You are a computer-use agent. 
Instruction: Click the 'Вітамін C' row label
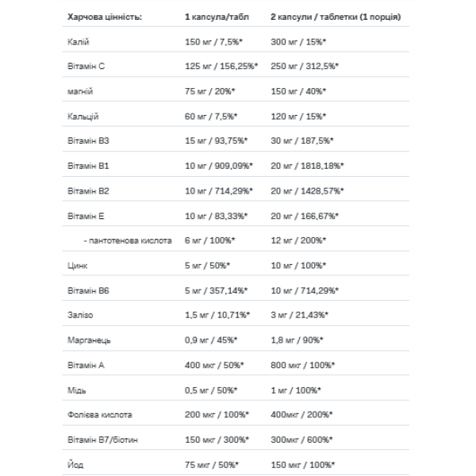coord(86,67)
